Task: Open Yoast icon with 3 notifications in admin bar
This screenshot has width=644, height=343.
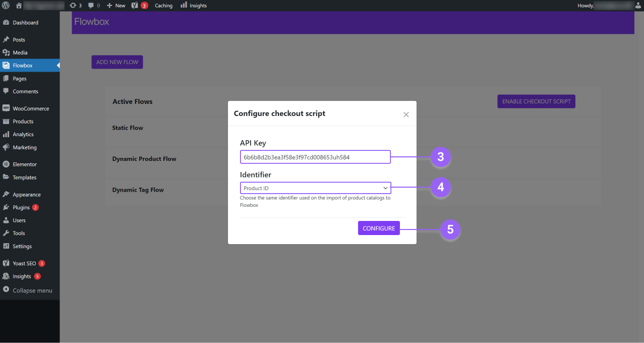Action: pos(135,6)
